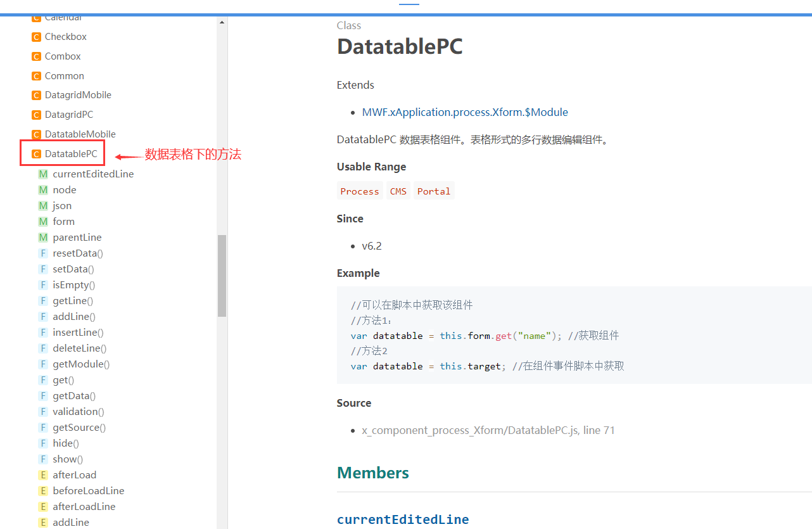Follow the MWF.xApplication.process.Xform.$Module link
The height and width of the screenshot is (529, 812).
coord(465,112)
